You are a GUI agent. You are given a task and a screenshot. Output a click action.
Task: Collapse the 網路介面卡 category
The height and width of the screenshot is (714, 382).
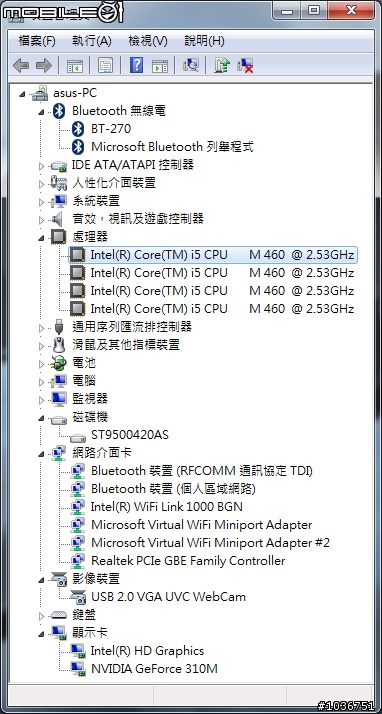[x=41, y=454]
